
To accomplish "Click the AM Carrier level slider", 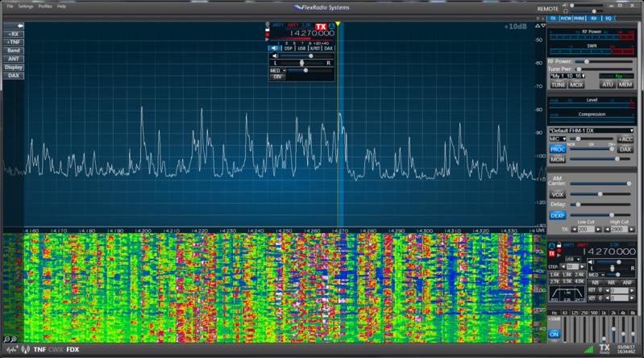I will point(600,184).
